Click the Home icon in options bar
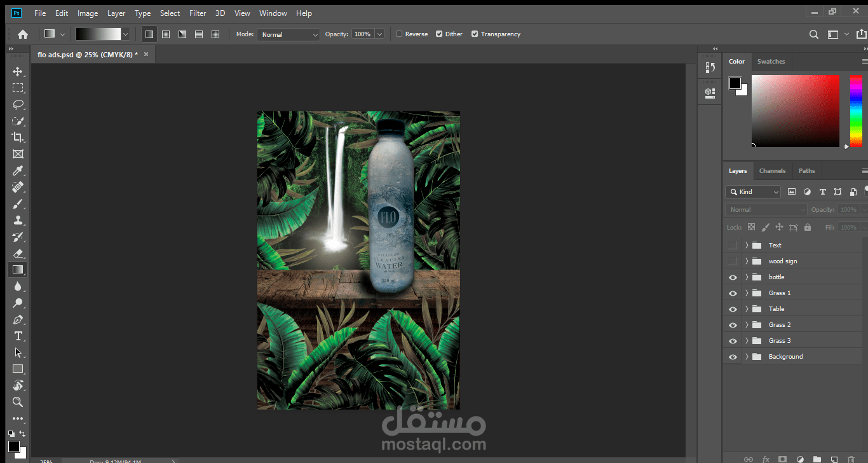 (x=23, y=34)
